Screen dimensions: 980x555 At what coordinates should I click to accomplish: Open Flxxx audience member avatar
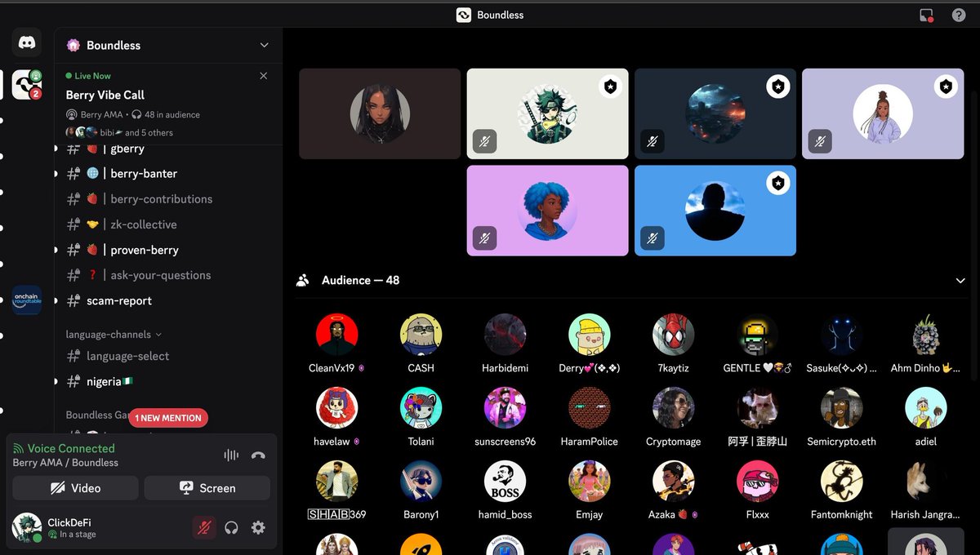coord(758,481)
